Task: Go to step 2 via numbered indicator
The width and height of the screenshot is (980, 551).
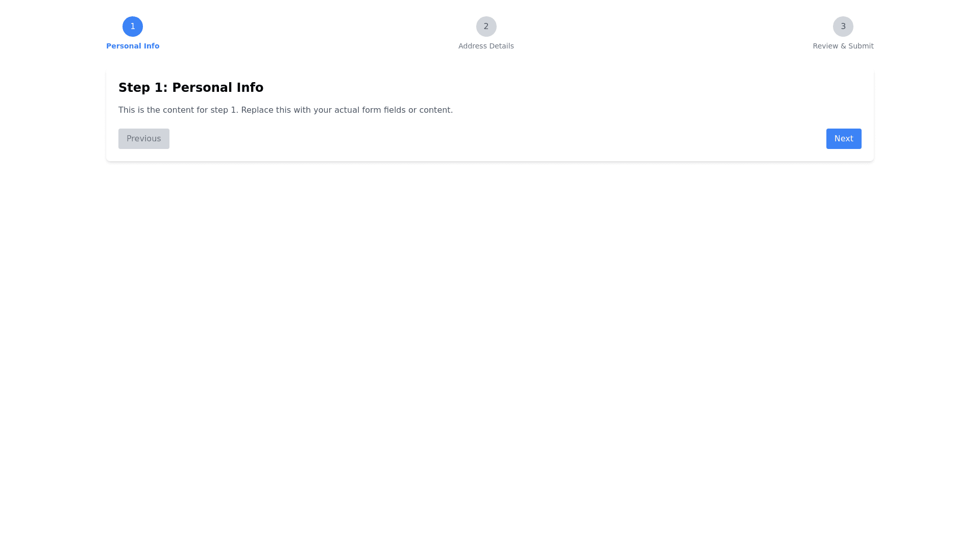Action: pyautogui.click(x=486, y=27)
